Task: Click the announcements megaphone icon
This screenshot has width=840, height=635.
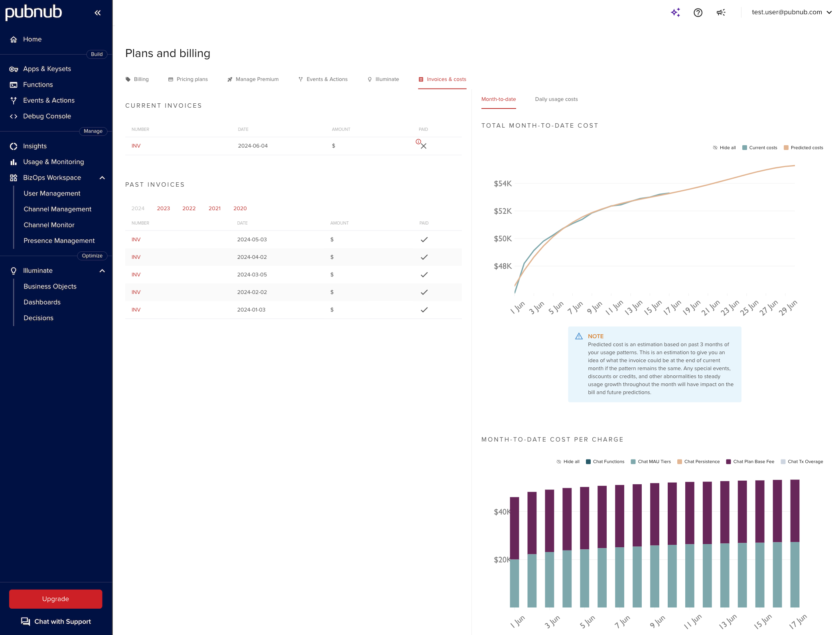Action: point(720,12)
